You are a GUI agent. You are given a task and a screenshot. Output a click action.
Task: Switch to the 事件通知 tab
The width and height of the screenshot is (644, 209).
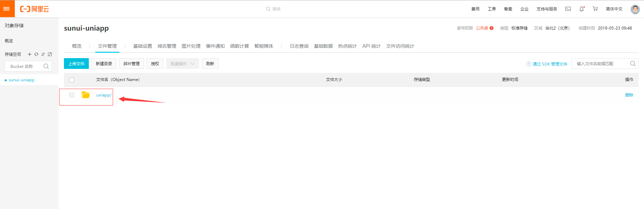[x=215, y=46]
